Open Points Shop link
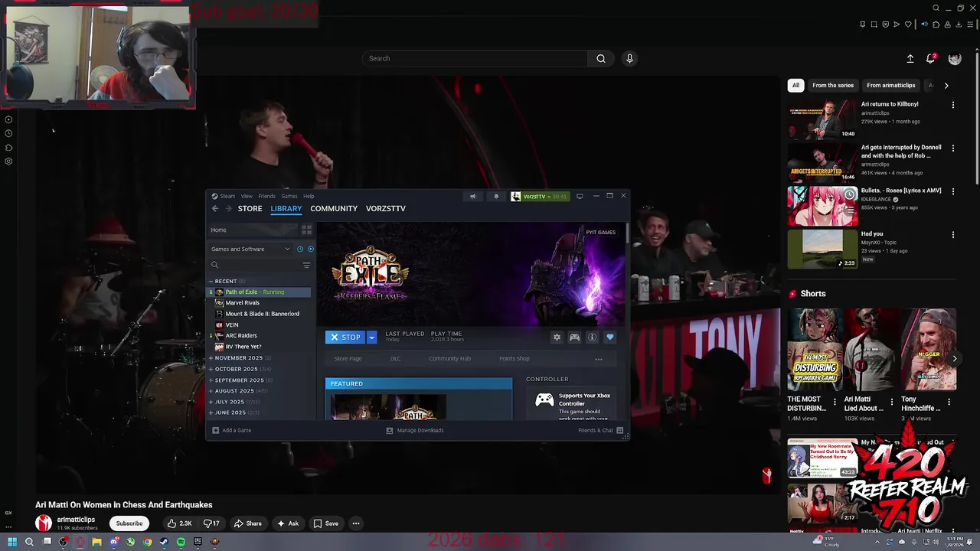This screenshot has height=551, width=980. pos(514,358)
